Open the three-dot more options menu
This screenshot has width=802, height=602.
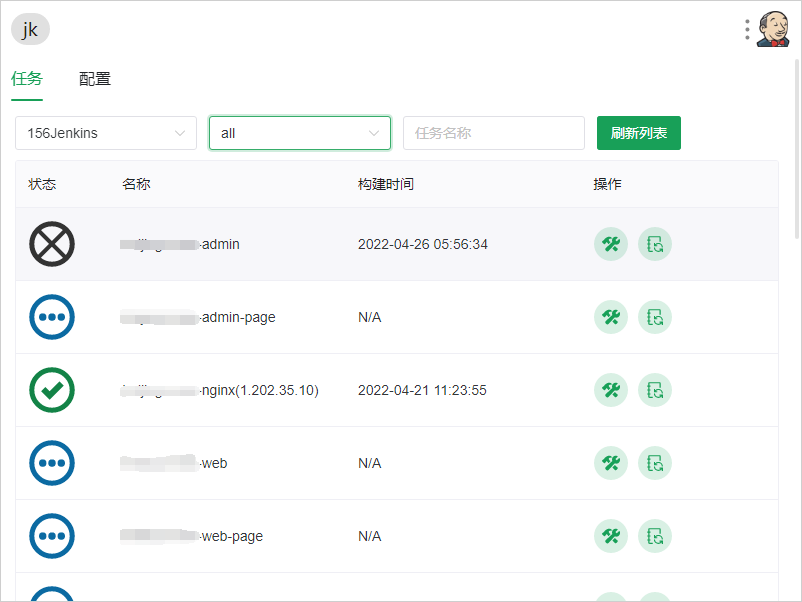tap(747, 30)
